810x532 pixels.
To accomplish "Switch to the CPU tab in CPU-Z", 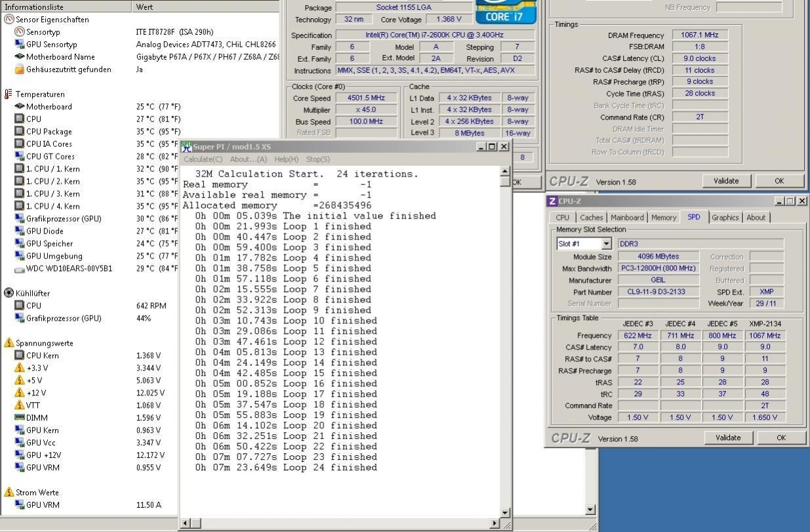I will coord(563,218).
